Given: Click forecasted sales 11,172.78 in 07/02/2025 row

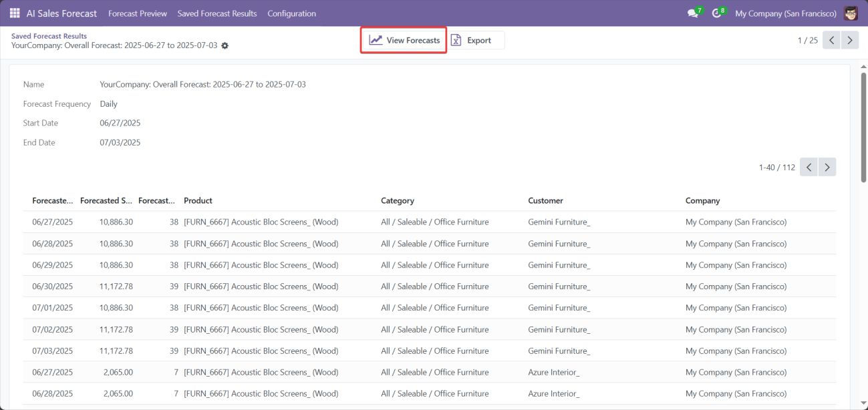Looking at the screenshot, I should 116,329.
